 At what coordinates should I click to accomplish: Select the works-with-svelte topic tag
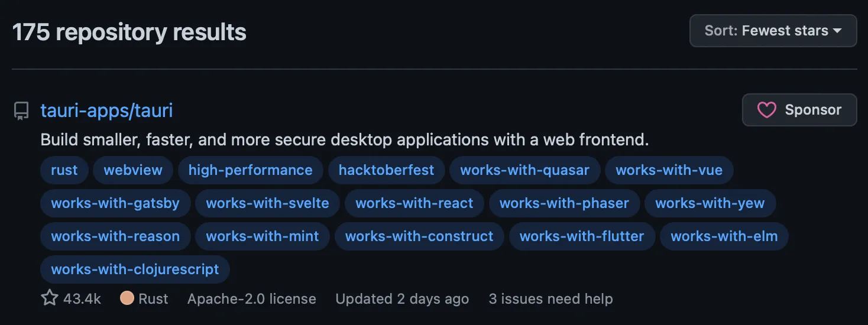(x=267, y=203)
